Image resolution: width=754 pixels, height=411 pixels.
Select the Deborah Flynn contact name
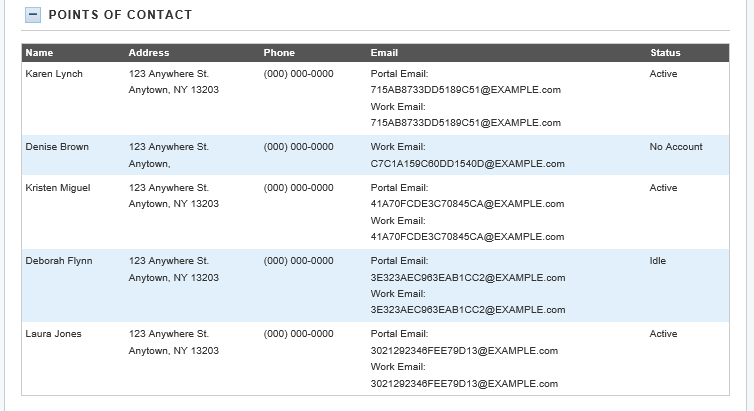(58, 261)
